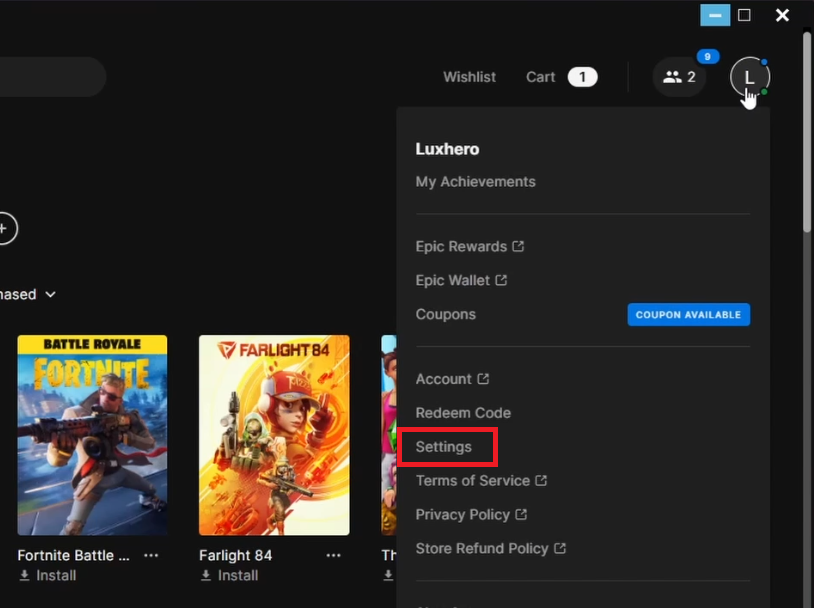Open My Achievements
The width and height of the screenshot is (814, 608).
[476, 182]
